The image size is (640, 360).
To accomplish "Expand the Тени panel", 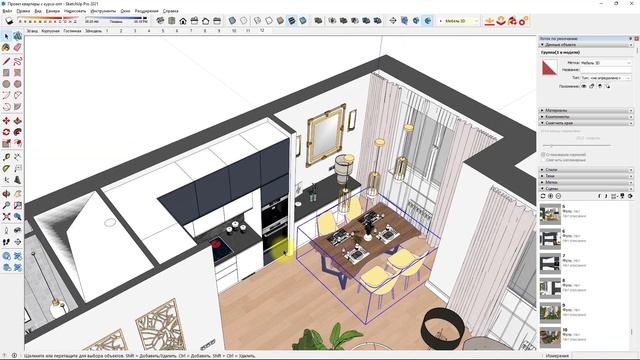I will click(x=586, y=176).
